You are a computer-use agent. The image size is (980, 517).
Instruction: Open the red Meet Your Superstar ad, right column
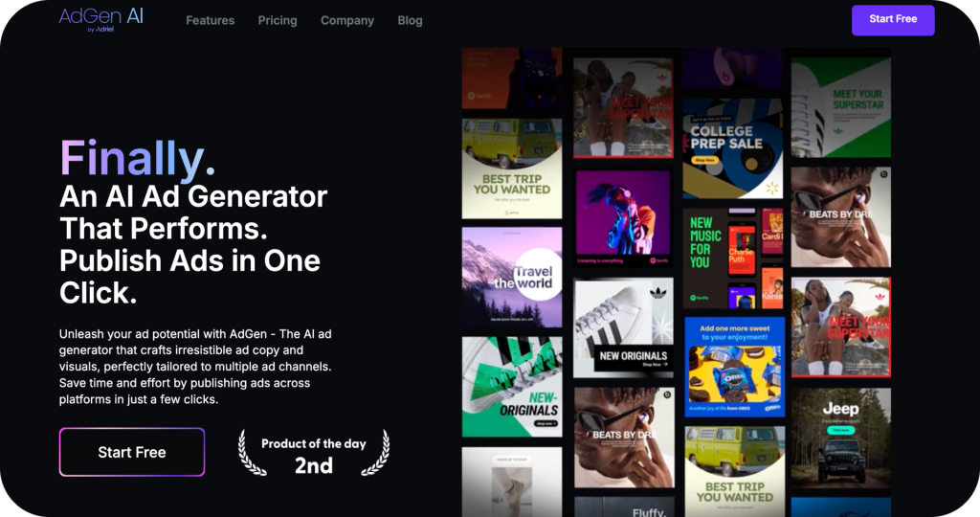coord(840,327)
